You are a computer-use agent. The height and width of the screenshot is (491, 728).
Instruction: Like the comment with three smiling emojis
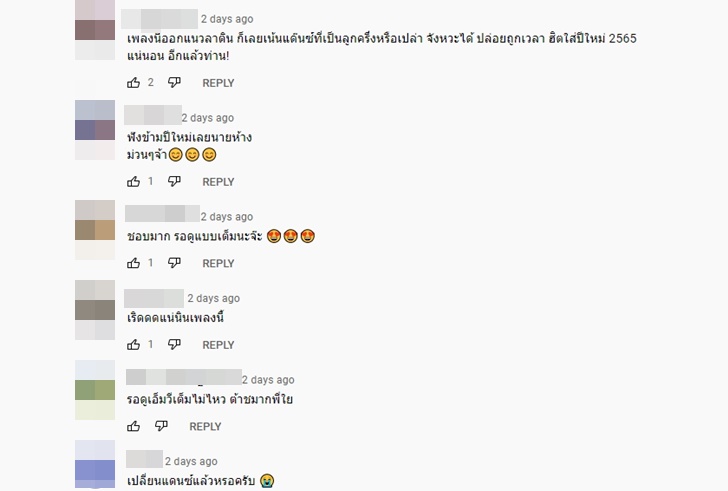pos(134,181)
